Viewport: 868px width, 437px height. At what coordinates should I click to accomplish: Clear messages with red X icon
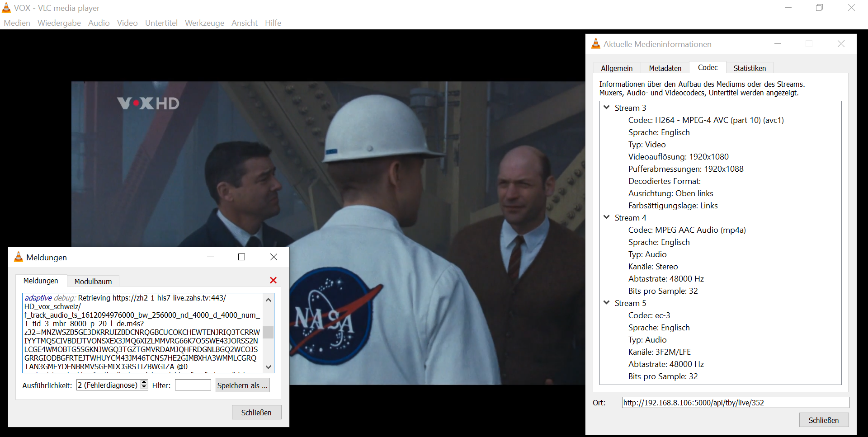[x=273, y=280]
